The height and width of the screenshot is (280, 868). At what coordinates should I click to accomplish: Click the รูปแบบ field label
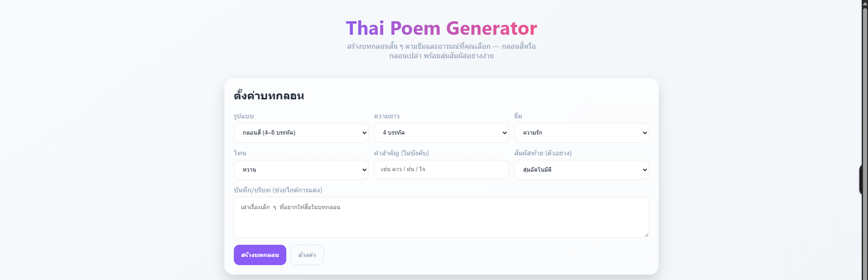pyautogui.click(x=244, y=116)
